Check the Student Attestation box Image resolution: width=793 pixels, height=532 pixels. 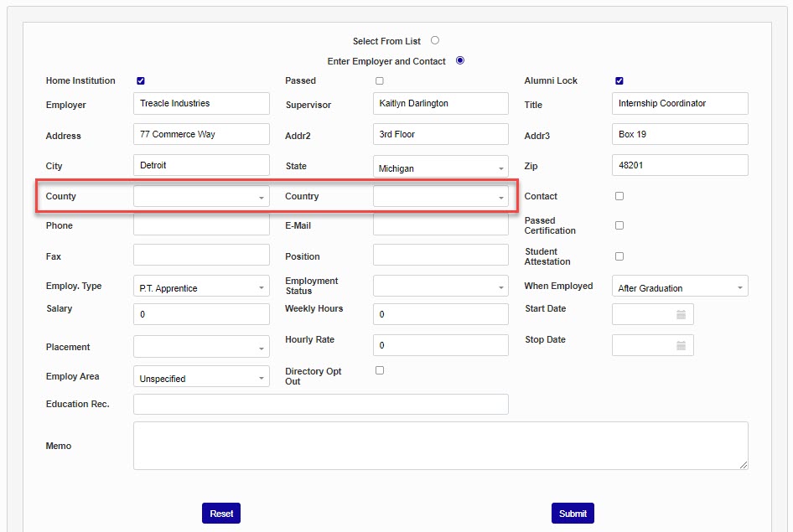pyautogui.click(x=619, y=256)
